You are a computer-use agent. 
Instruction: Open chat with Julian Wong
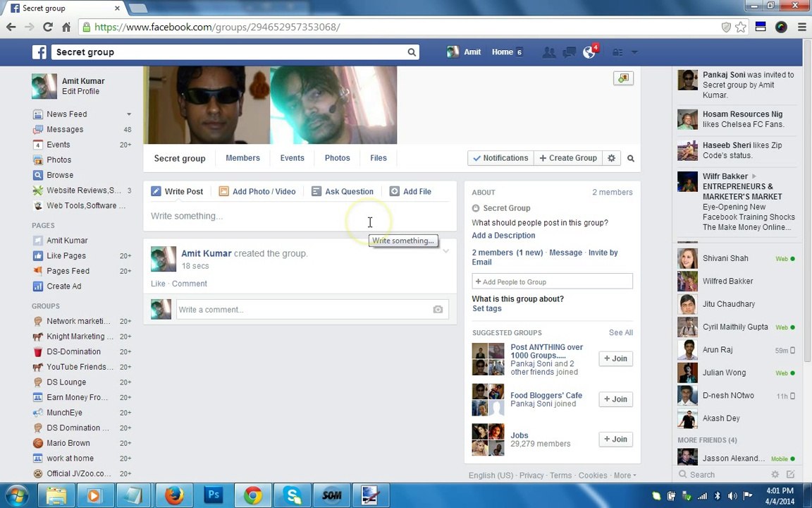[x=737, y=373]
